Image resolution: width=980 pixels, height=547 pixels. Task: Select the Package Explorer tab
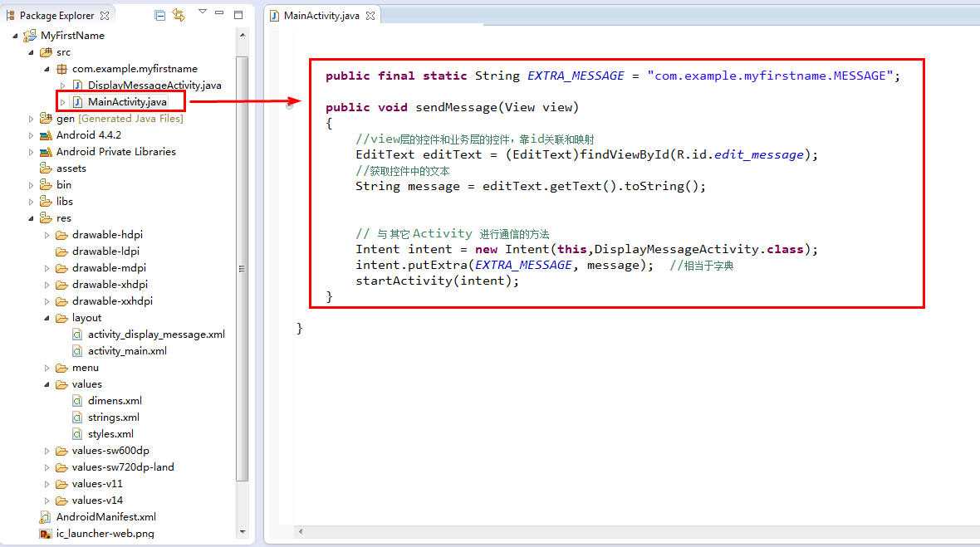(x=57, y=16)
